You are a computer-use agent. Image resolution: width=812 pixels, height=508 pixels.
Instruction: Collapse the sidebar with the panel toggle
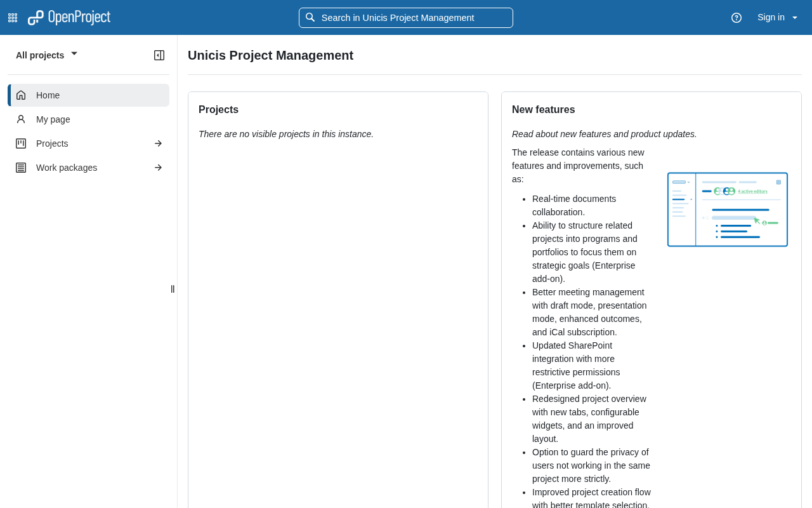tap(159, 55)
